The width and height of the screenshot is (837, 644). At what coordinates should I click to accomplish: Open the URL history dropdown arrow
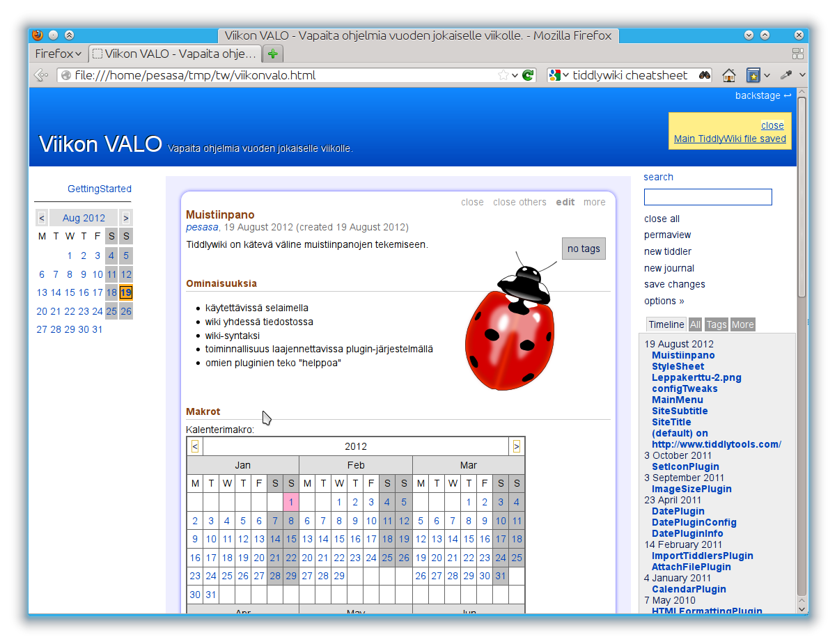515,75
